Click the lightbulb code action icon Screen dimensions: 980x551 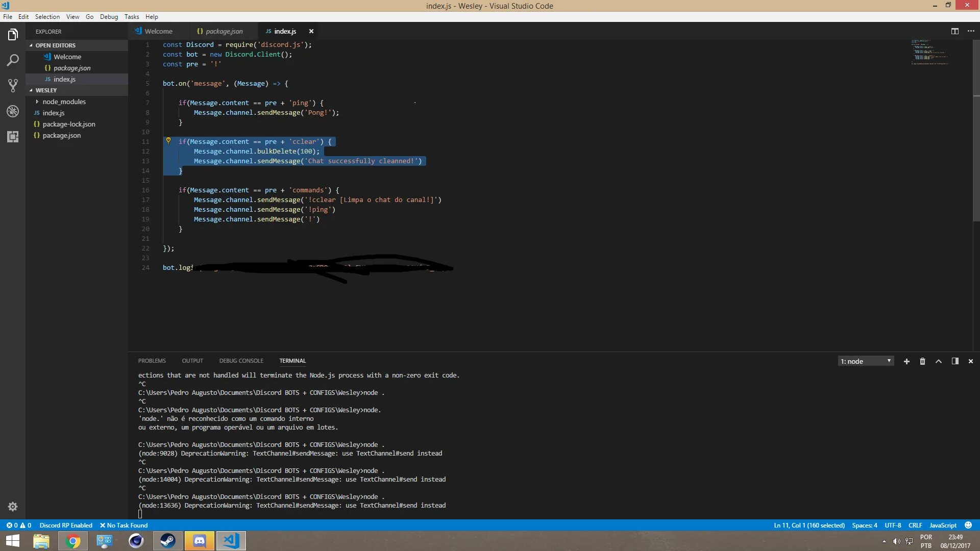(x=168, y=141)
